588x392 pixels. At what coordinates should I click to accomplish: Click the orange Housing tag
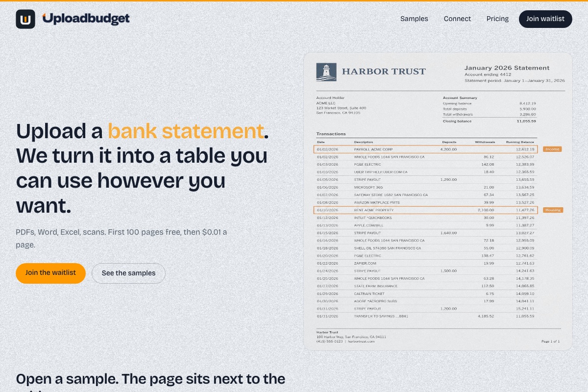[553, 210]
